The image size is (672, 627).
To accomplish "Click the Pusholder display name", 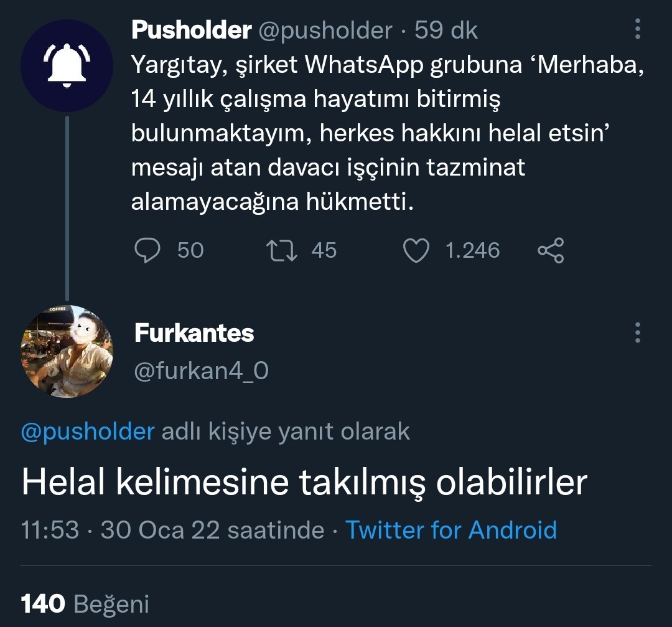I will tap(192, 30).
